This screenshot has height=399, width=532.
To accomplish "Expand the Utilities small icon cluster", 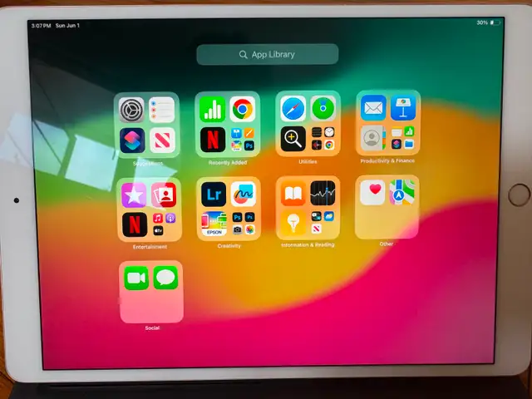I will (323, 139).
